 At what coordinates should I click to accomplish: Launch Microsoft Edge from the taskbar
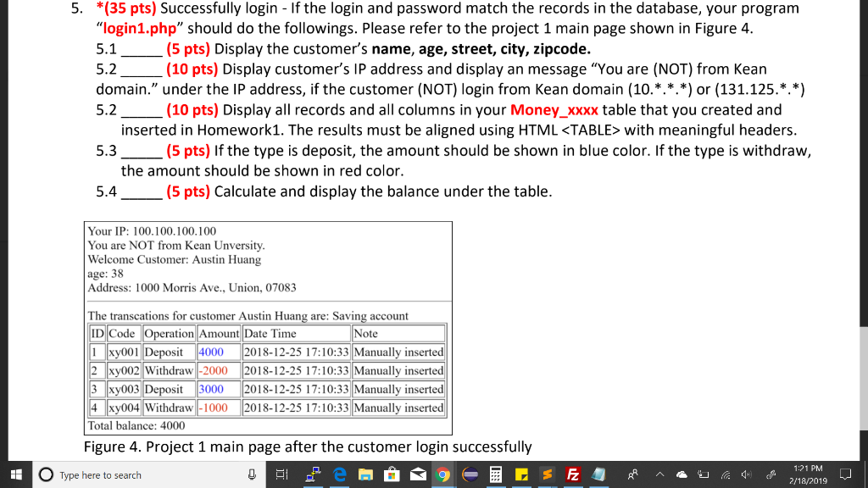[x=340, y=474]
